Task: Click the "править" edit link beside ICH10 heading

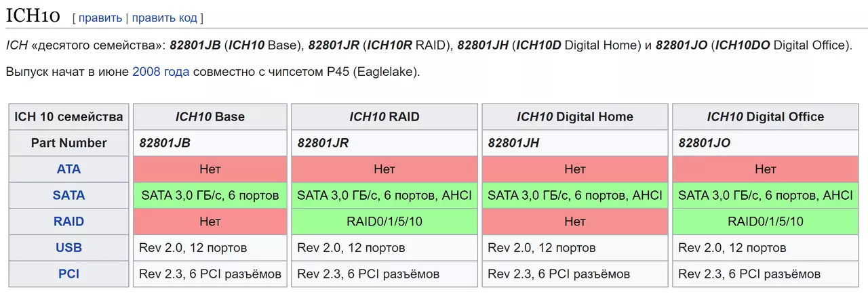Action: tap(100, 18)
